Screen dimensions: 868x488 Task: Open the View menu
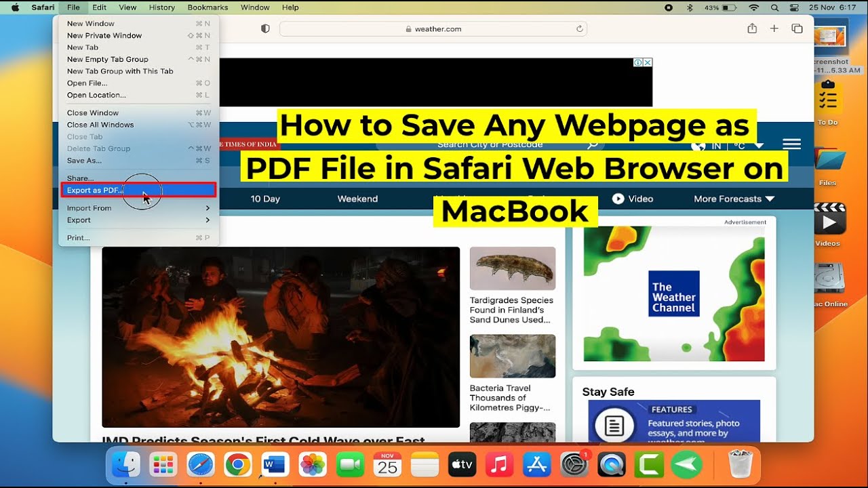[x=127, y=7]
